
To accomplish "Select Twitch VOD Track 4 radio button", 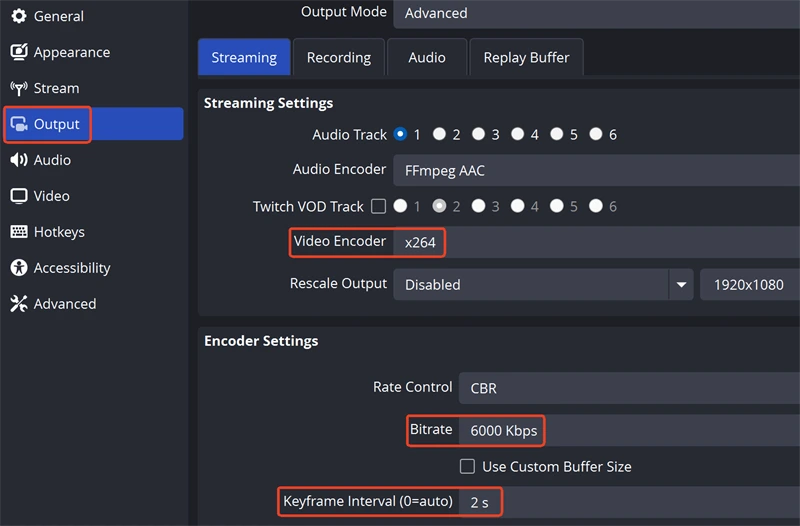I will coord(518,206).
